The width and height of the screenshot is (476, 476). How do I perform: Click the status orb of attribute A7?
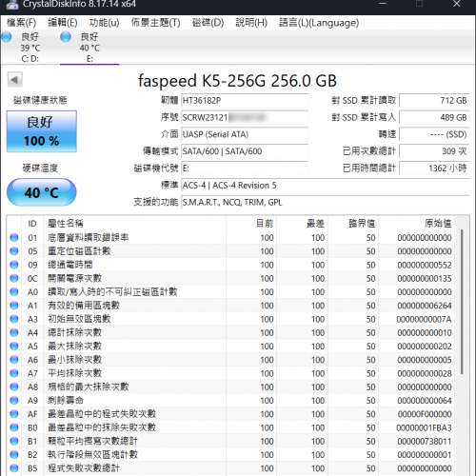(x=14, y=373)
